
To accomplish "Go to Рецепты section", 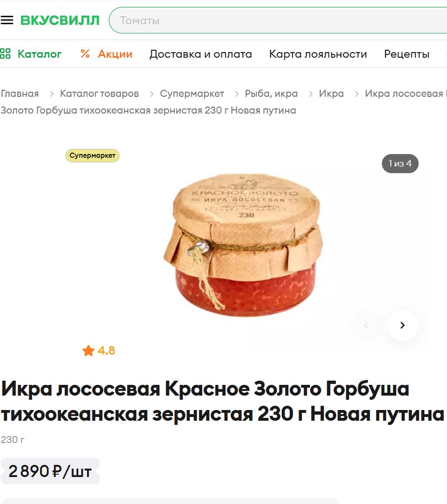I will [407, 54].
